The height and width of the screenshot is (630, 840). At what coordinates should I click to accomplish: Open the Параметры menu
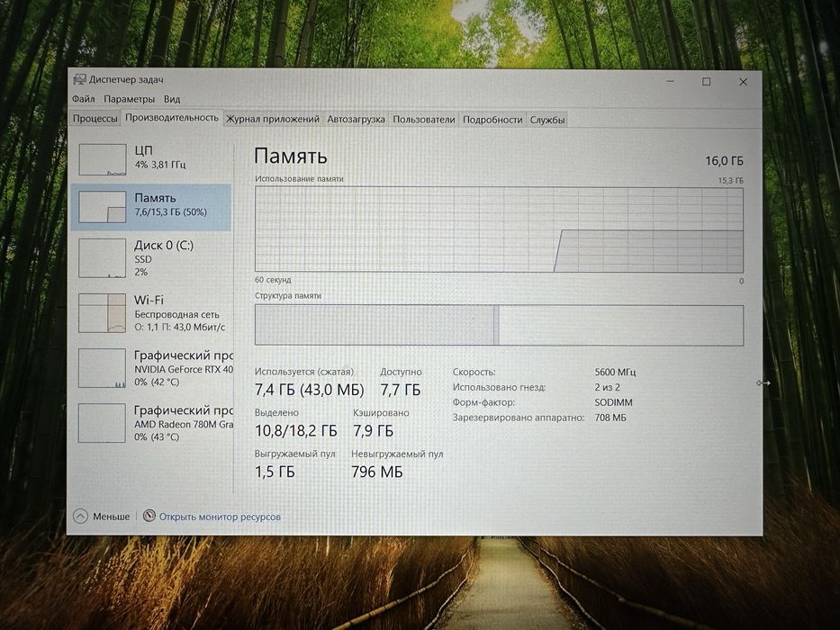(x=129, y=99)
